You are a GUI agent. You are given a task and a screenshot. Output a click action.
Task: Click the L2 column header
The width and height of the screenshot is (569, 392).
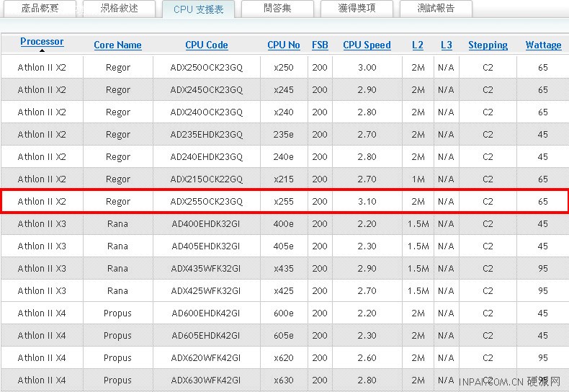click(418, 45)
